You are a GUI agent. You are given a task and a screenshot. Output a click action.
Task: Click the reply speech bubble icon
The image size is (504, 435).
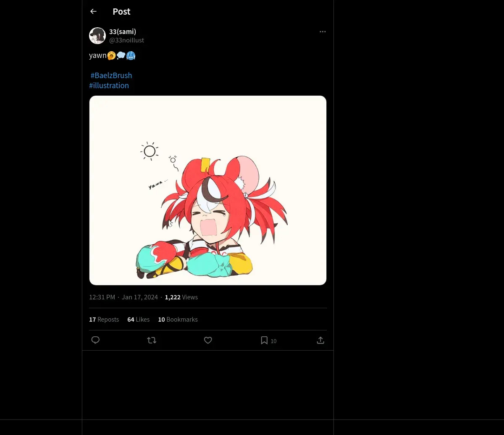(95, 340)
